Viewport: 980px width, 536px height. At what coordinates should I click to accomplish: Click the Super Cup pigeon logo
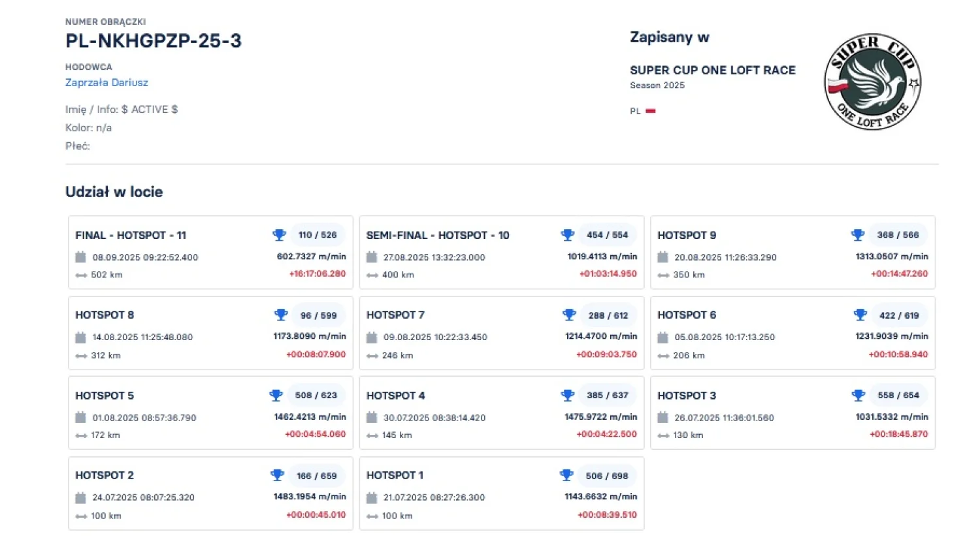[x=872, y=82]
